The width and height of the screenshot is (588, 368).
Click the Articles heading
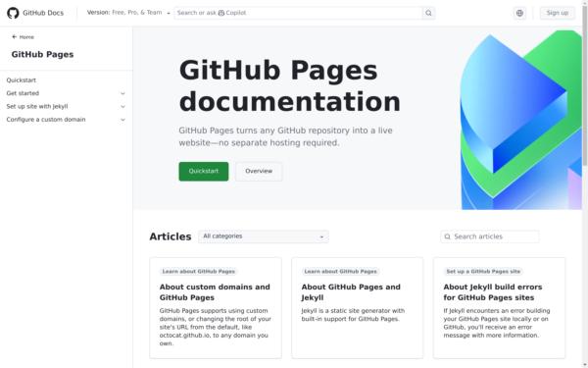click(x=171, y=237)
